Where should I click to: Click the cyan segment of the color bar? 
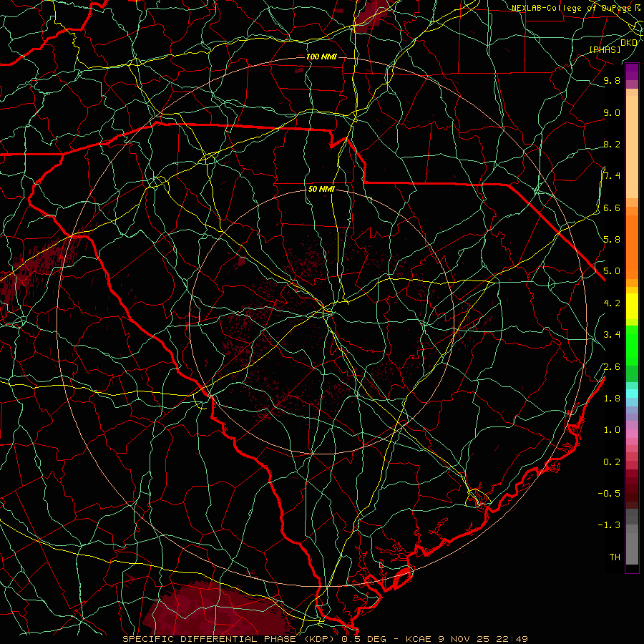tap(632, 393)
